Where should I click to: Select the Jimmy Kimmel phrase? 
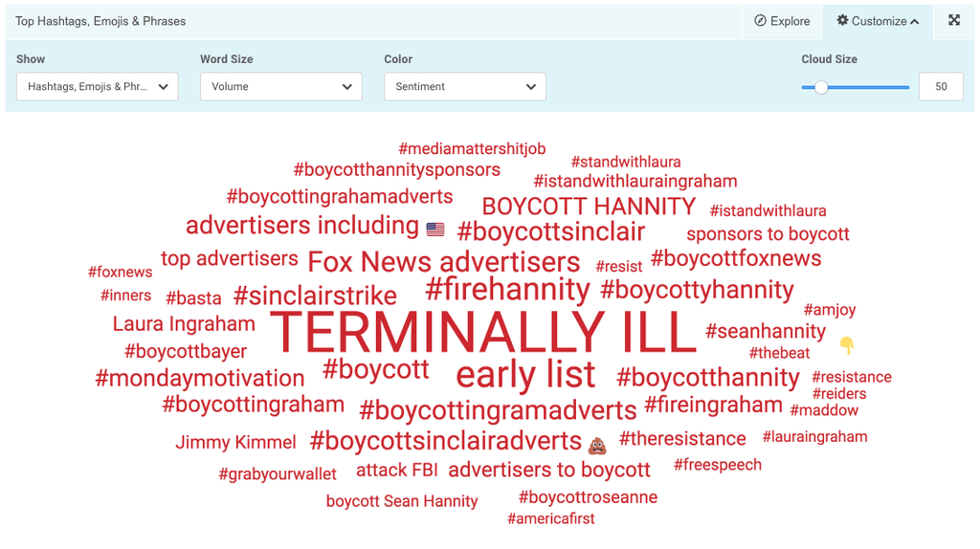235,442
